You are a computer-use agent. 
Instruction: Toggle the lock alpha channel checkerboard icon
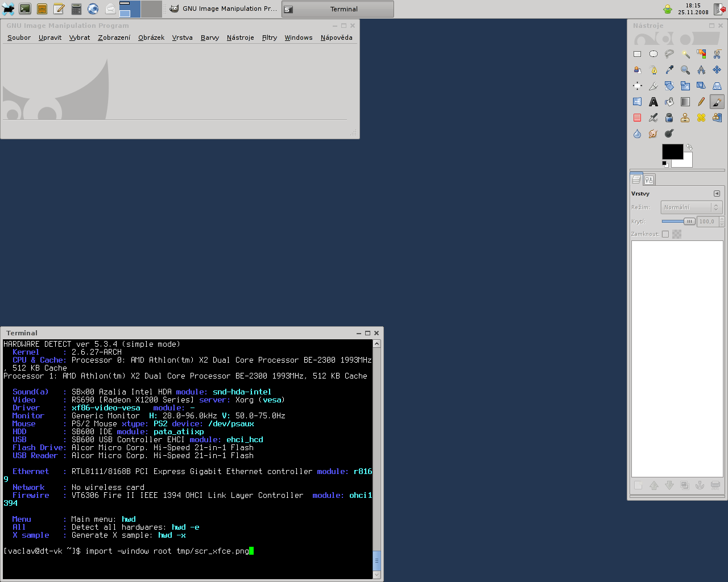point(677,234)
